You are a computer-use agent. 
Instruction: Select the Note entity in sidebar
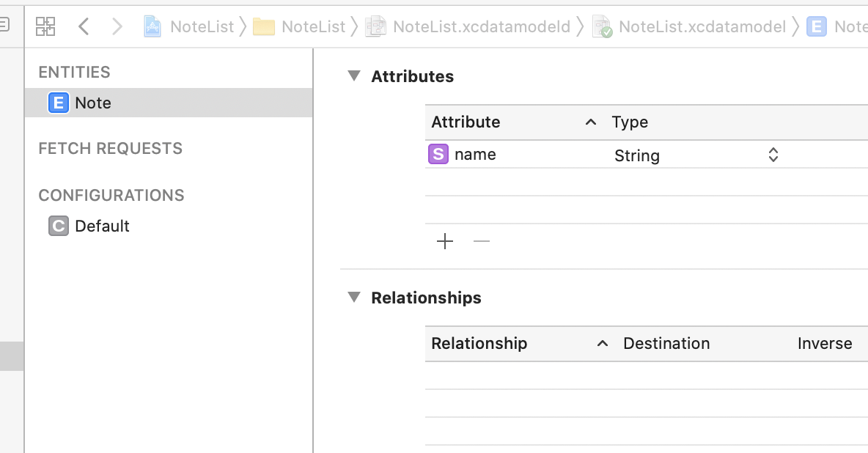tap(169, 103)
